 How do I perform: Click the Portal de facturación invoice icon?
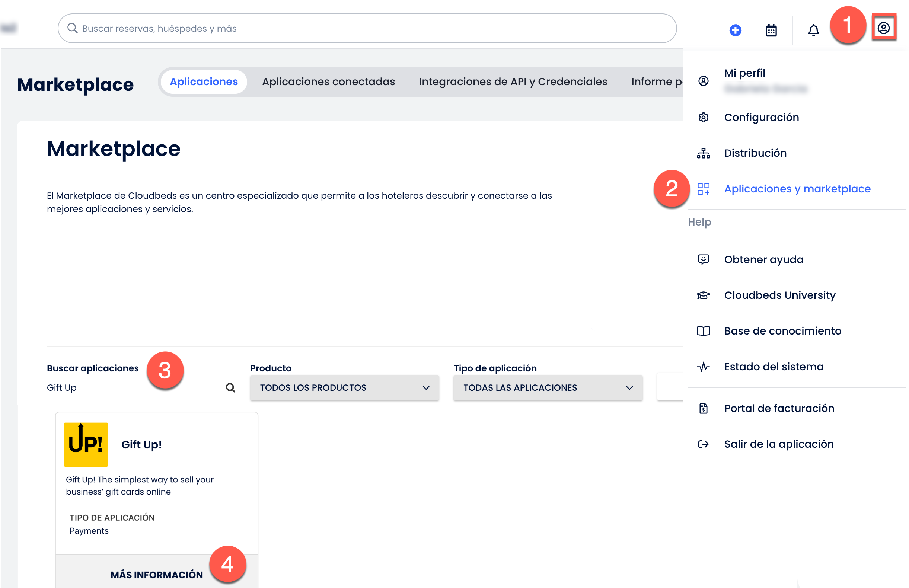[703, 408]
